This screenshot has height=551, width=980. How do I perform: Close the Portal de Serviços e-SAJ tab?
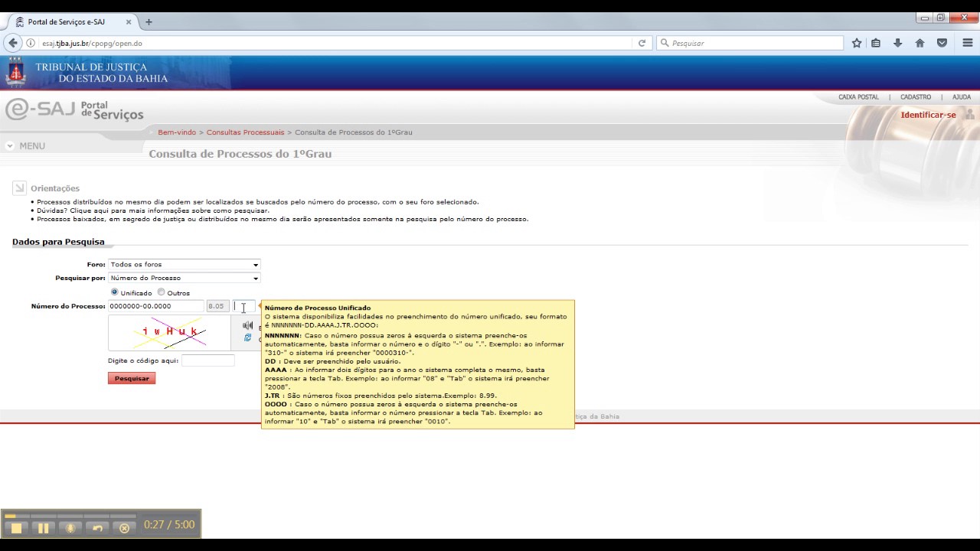[x=129, y=22]
